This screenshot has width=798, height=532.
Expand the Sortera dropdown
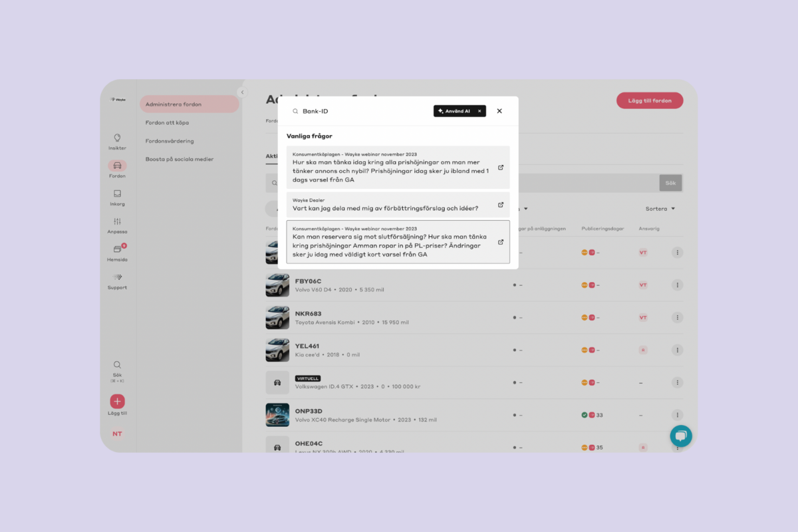click(660, 209)
